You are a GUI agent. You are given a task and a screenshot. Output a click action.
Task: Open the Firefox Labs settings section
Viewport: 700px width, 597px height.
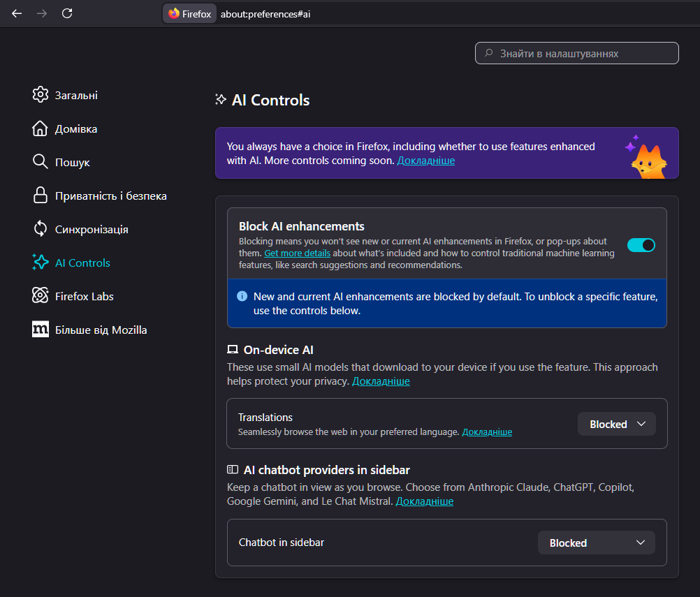coord(84,296)
